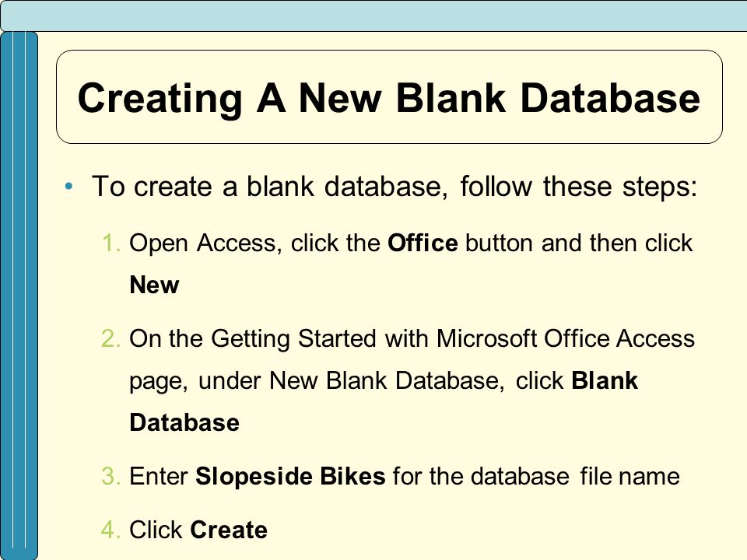Click the phrase 'under New Blank Database'
The width and height of the screenshot is (747, 560).
[x=351, y=380]
